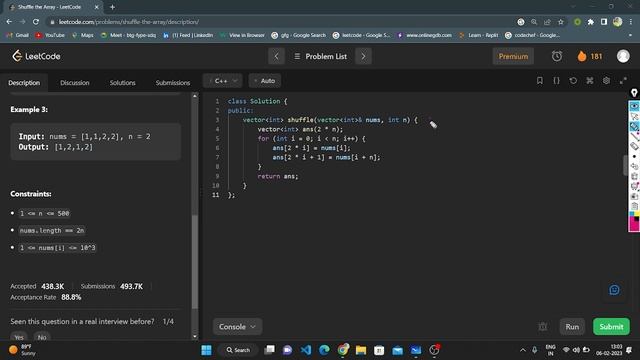The image size is (640, 360).
Task: Open the Gmail bookmark
Action: click(x=18, y=35)
